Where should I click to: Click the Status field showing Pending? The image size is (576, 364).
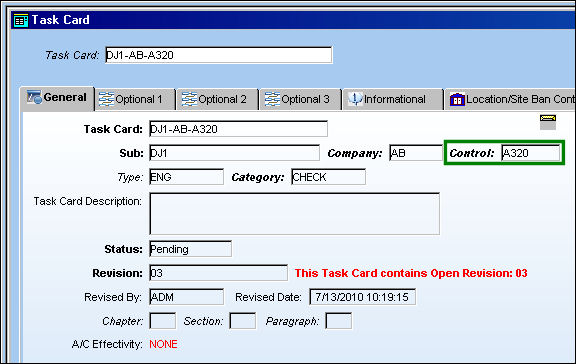191,249
